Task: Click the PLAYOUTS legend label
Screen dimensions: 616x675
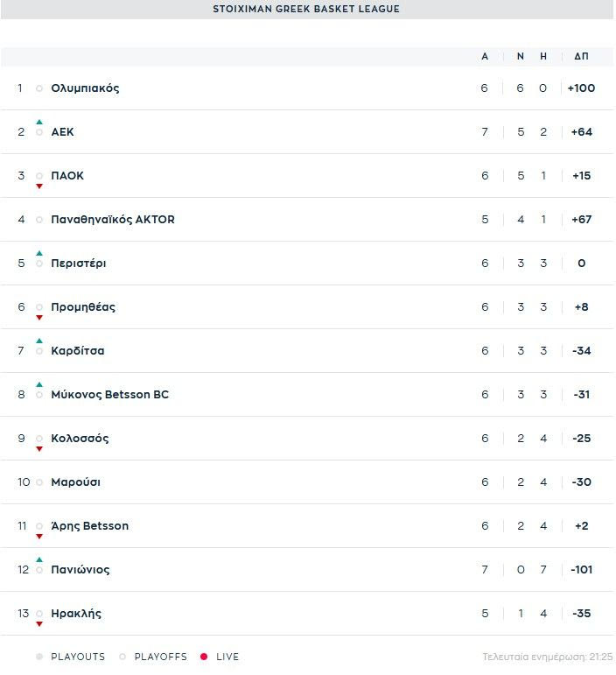Action: tap(78, 657)
